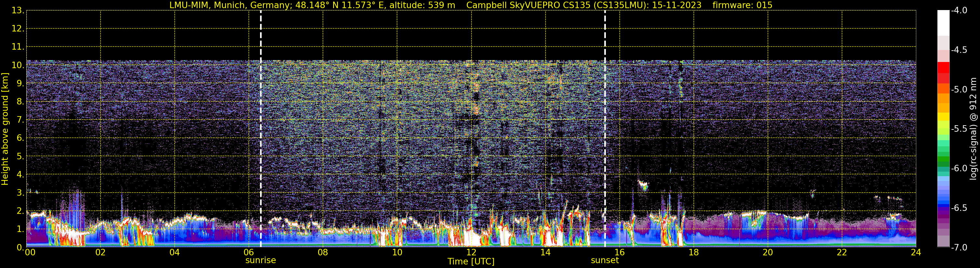Click the small cloud echo near 3.4 km after 16 UTC

click(x=643, y=186)
